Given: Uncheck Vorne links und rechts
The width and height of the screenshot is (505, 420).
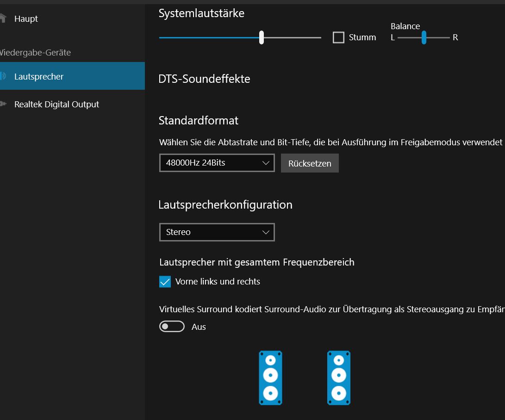Looking at the screenshot, I should pos(165,282).
